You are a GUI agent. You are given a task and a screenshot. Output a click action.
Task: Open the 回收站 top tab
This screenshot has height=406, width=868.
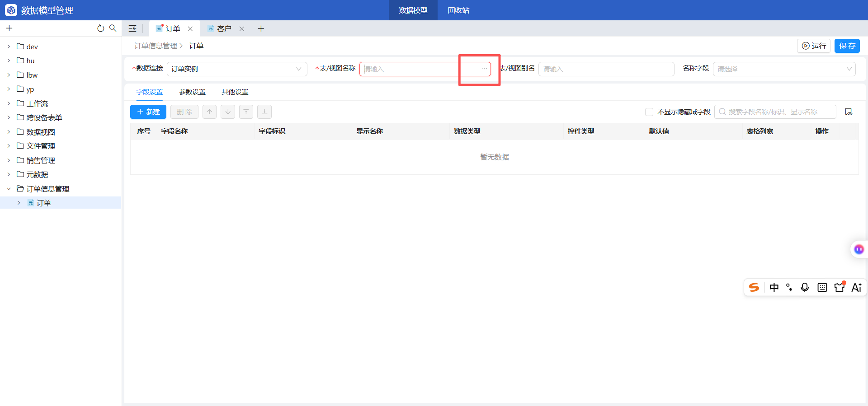[x=458, y=10]
